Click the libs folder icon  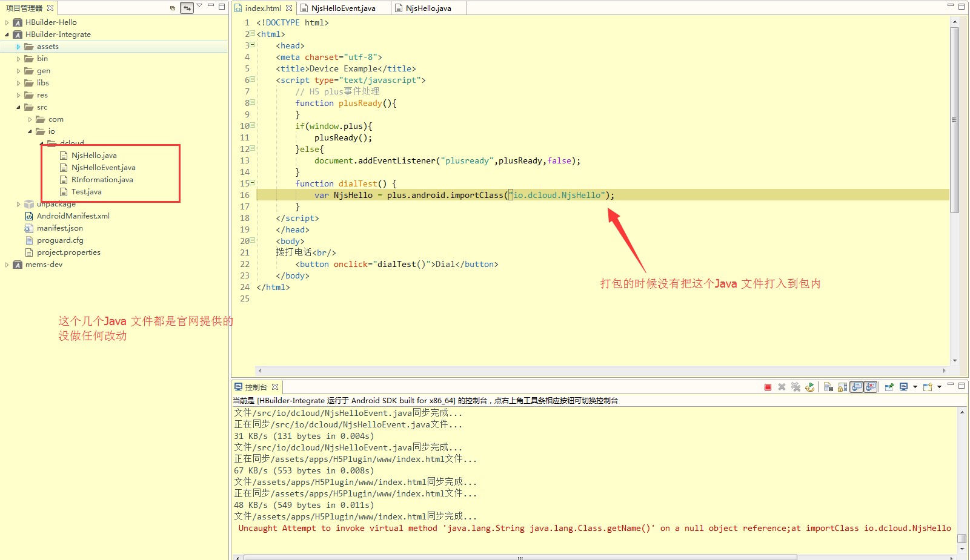tap(28, 83)
